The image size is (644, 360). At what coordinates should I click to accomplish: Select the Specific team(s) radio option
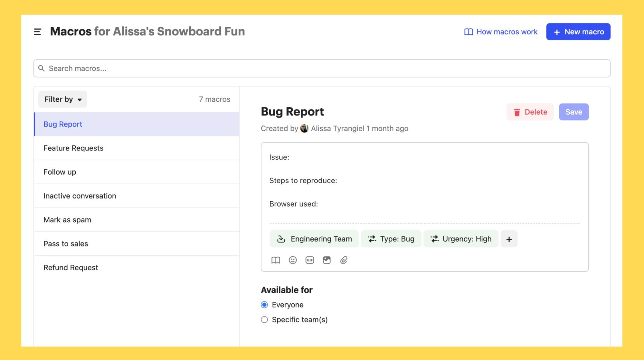coord(264,319)
